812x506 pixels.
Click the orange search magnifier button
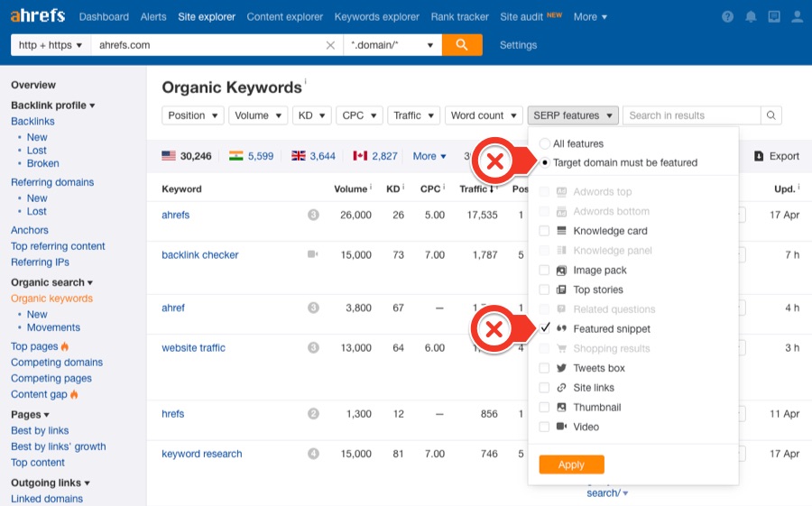pos(462,45)
